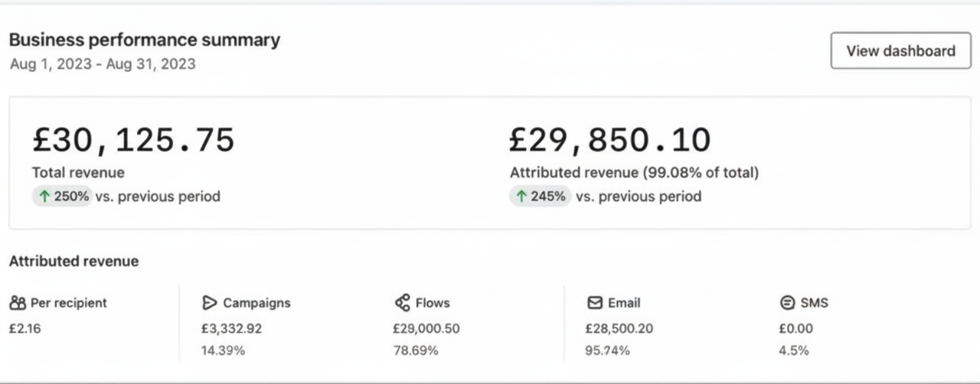Click the Flows revenue £29,000.50 value

point(426,329)
